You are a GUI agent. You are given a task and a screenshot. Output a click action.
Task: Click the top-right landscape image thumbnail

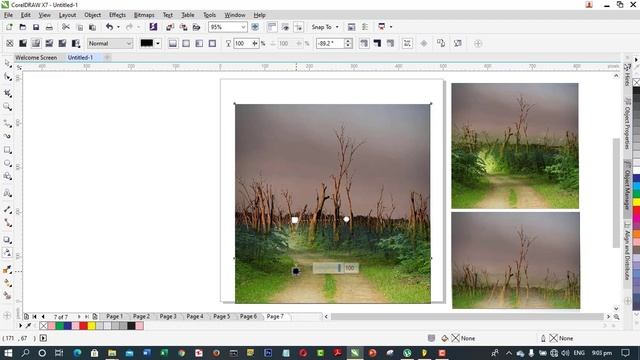tap(515, 146)
